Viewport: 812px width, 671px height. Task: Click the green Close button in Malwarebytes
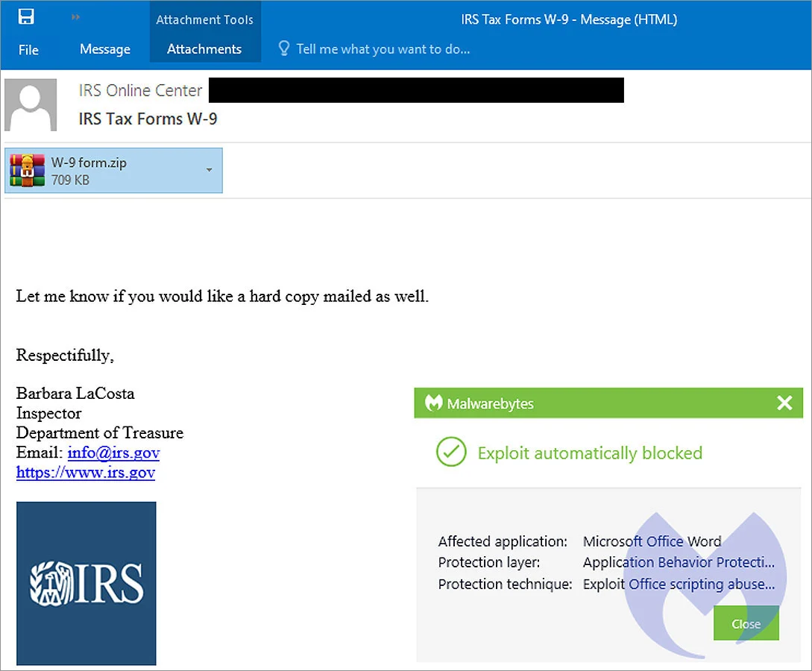tap(746, 623)
